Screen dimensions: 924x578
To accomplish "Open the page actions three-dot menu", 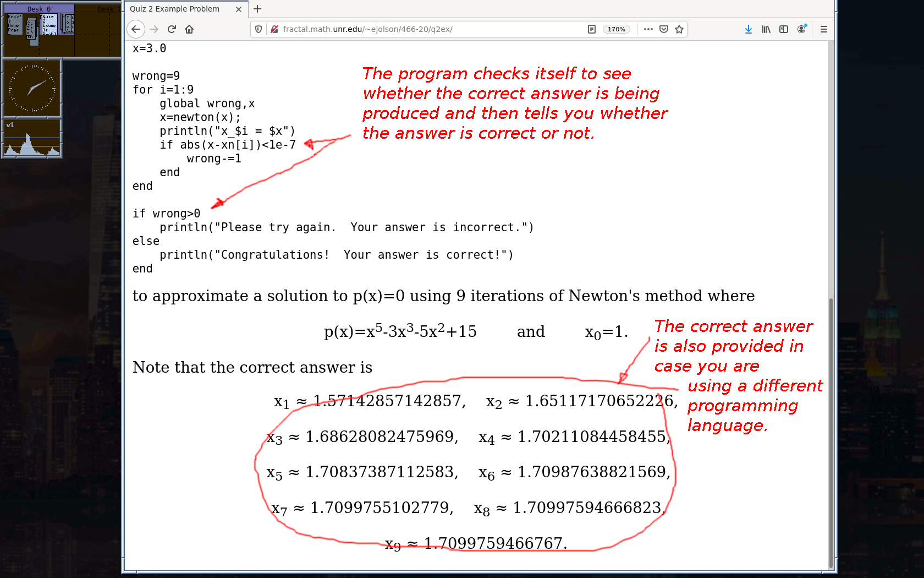I will tap(648, 29).
